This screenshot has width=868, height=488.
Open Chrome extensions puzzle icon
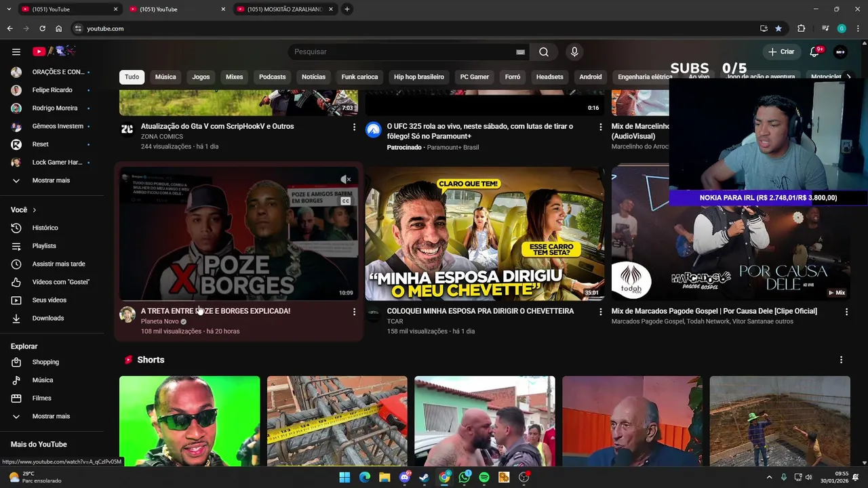[801, 28]
